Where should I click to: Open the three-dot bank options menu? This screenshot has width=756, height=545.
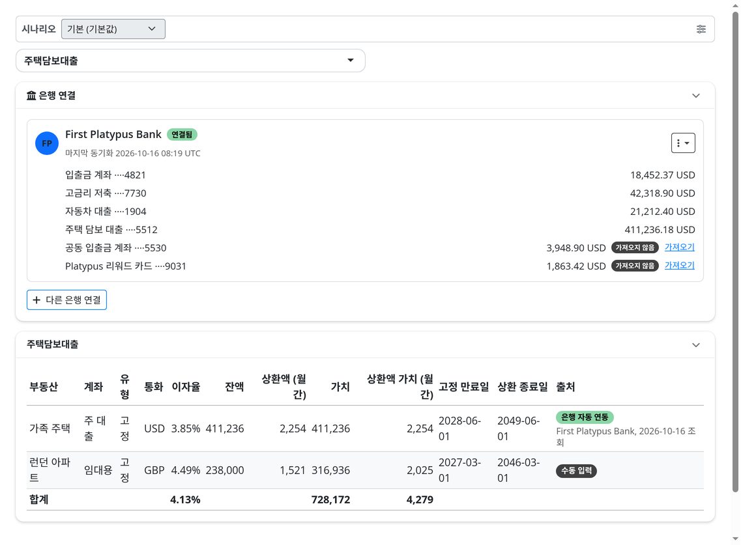[x=683, y=143]
